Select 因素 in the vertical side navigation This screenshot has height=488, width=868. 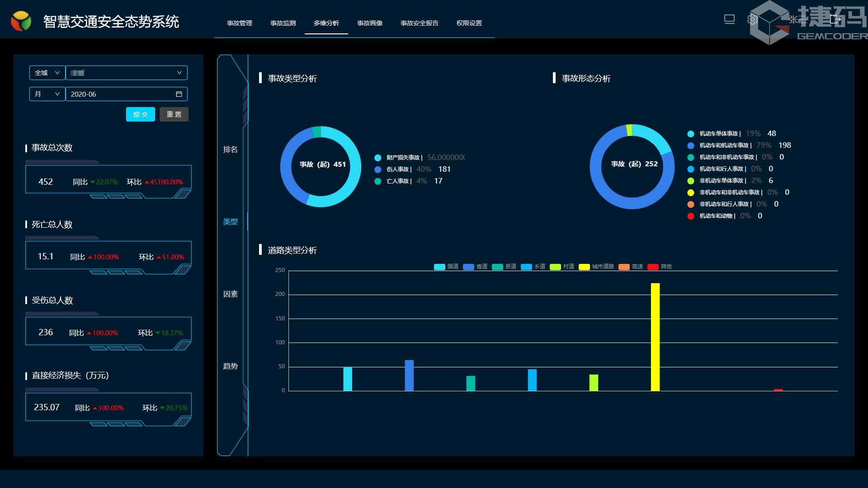coord(230,294)
